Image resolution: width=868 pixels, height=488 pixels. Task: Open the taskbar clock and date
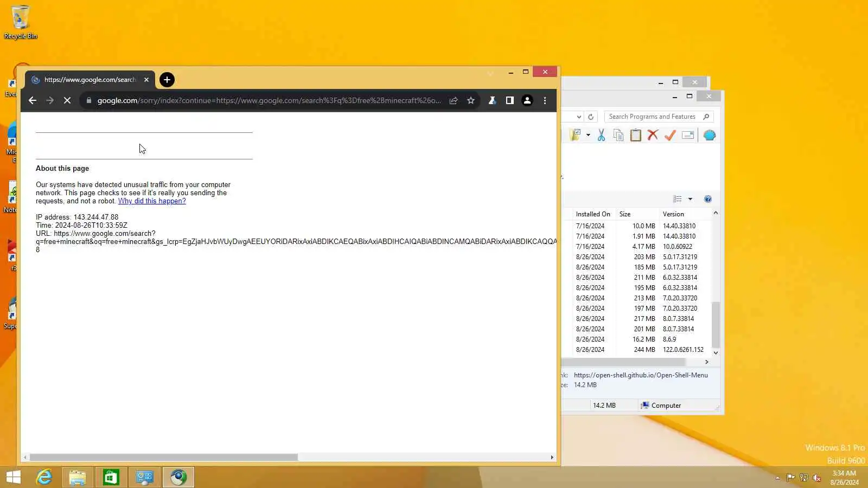click(844, 478)
